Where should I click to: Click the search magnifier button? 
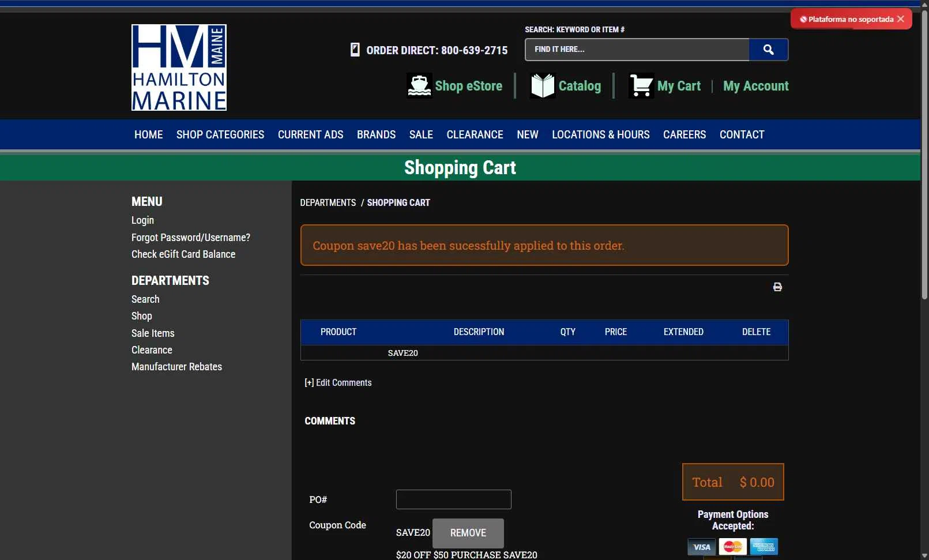(x=768, y=50)
